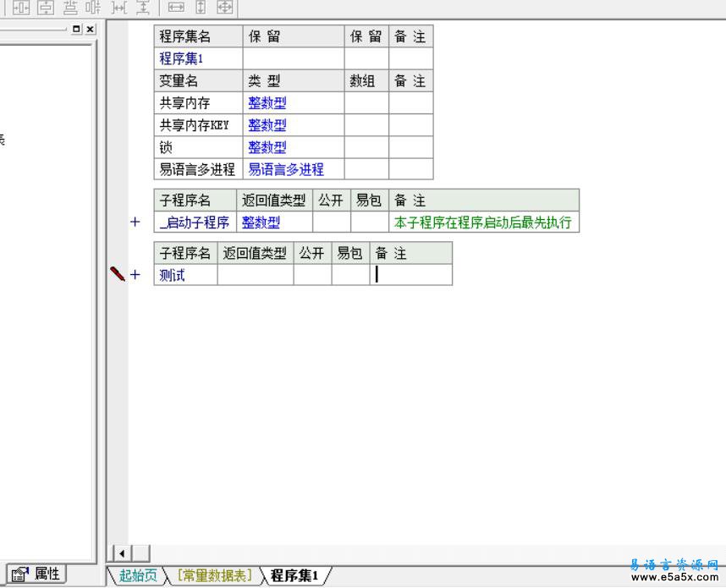Click the green comment 本子程序在程序启动后最先执行

pyautogui.click(x=483, y=223)
